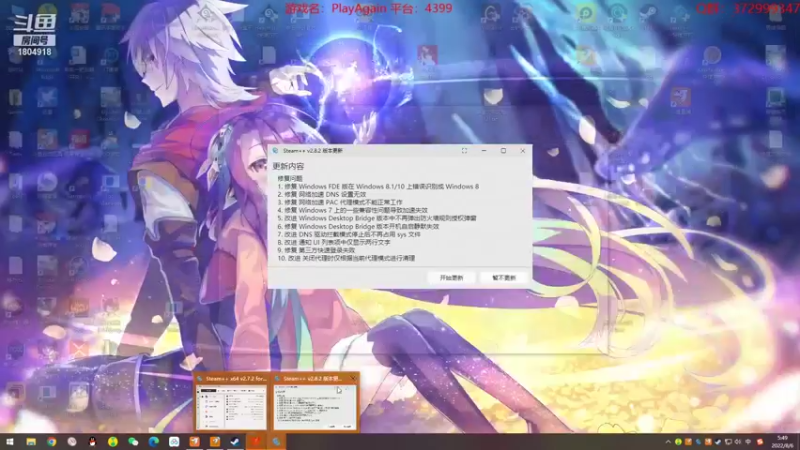The width and height of the screenshot is (800, 450).
Task: Open the Windows Start menu
Action: click(x=10, y=441)
